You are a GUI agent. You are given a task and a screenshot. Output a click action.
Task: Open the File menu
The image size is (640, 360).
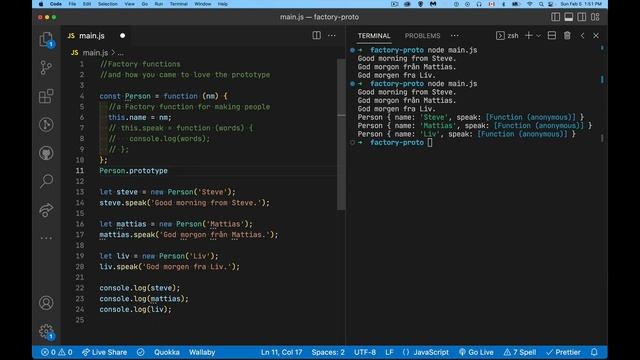[72, 4]
